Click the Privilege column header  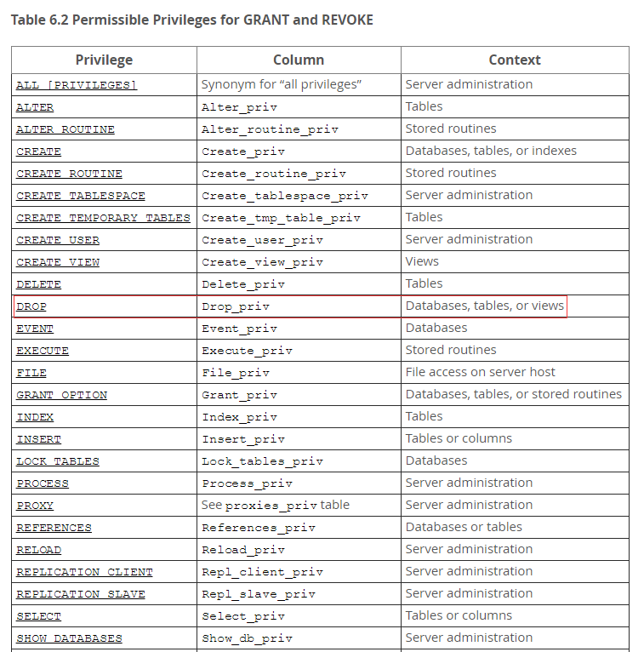[104, 60]
